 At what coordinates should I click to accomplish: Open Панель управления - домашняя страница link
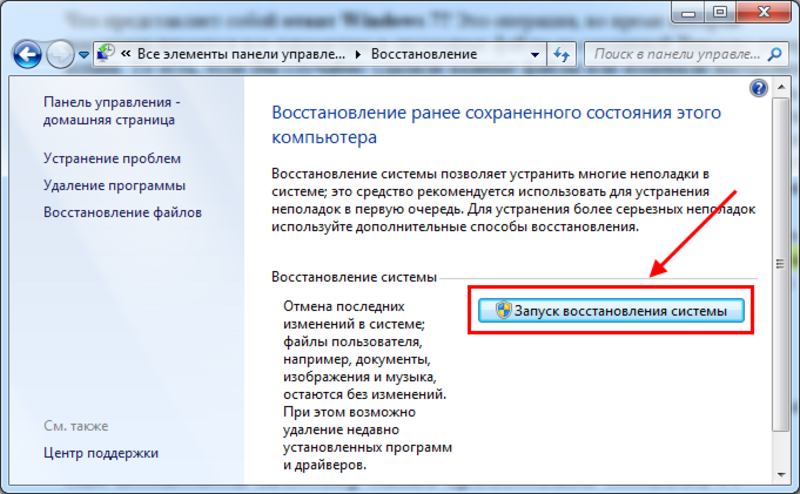pyautogui.click(x=112, y=111)
